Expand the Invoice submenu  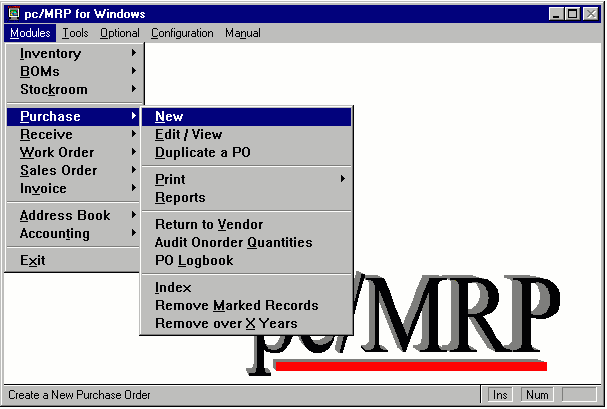tap(73, 188)
